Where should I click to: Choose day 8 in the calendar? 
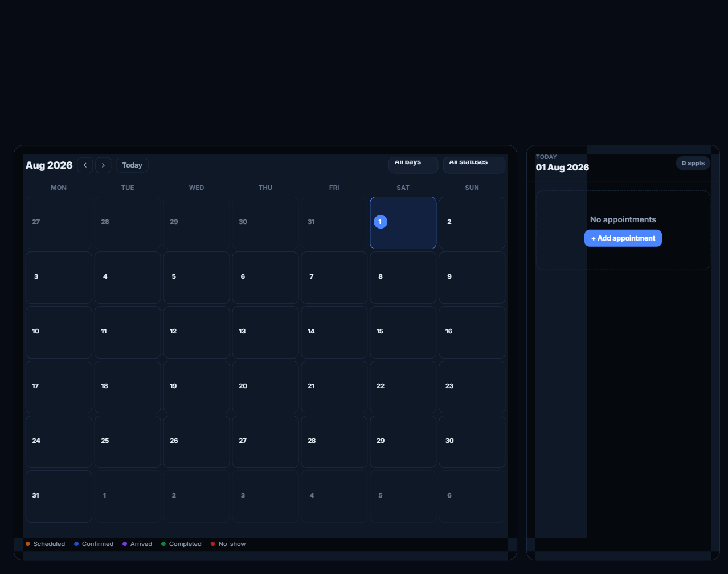403,278
